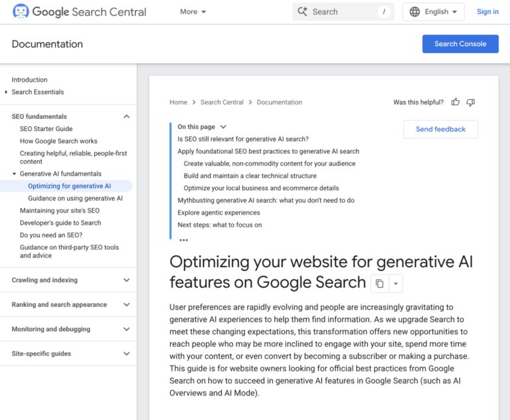Viewport: 510px width, 420px height.
Task: Go to Documentation breadcrumb
Action: coord(280,102)
